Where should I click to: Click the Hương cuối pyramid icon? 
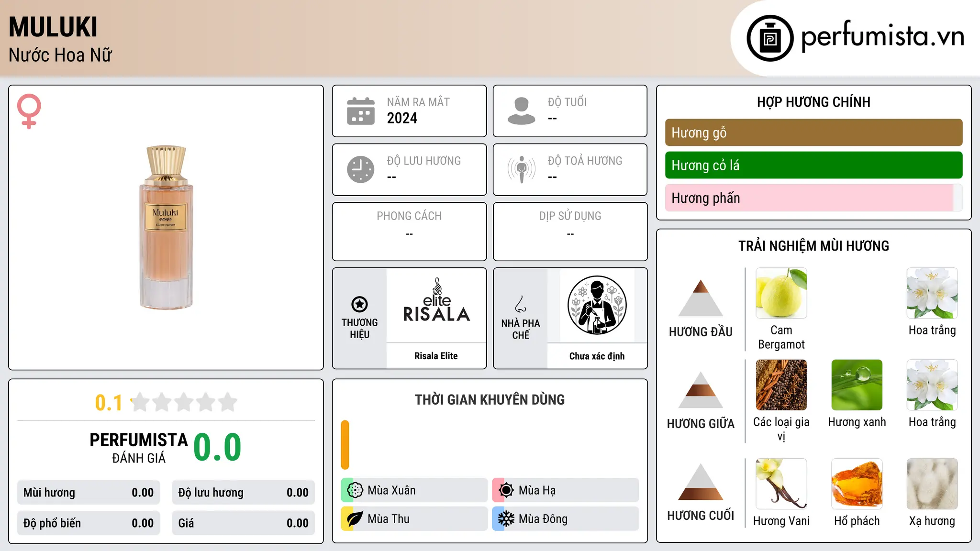coord(701,482)
